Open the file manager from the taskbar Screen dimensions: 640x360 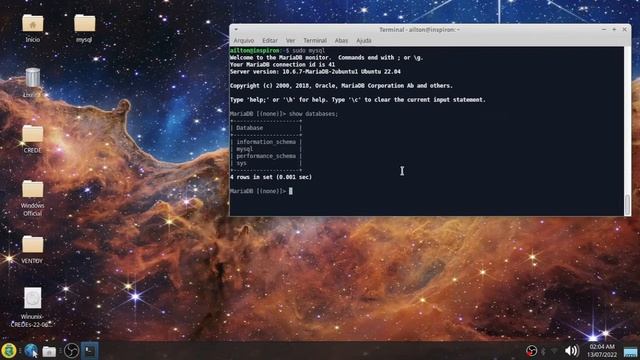[49, 351]
